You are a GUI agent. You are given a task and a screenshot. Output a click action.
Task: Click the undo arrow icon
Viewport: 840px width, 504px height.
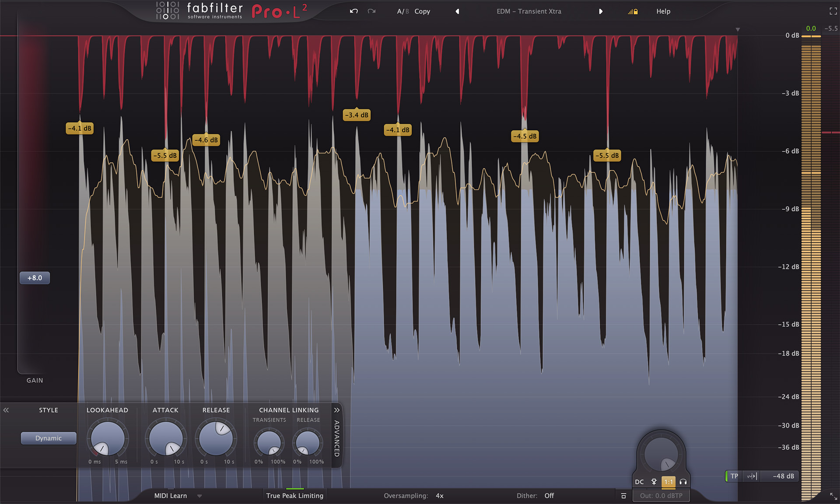(353, 11)
